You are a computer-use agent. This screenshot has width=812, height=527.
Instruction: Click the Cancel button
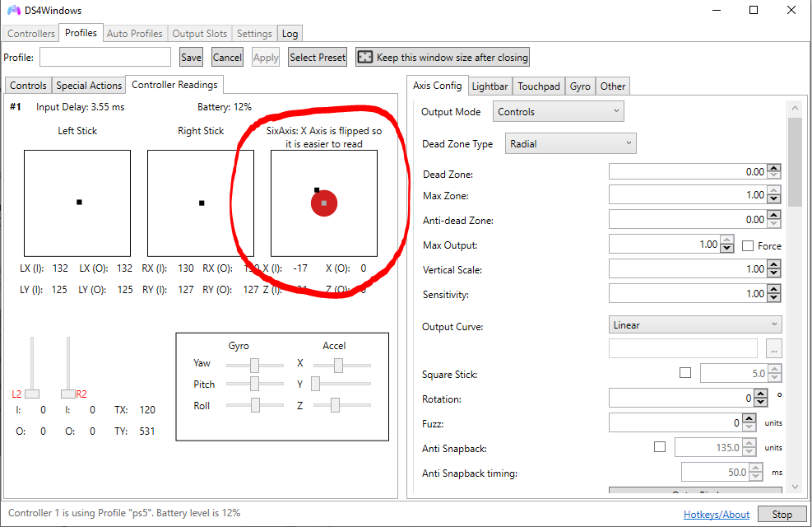(x=227, y=57)
